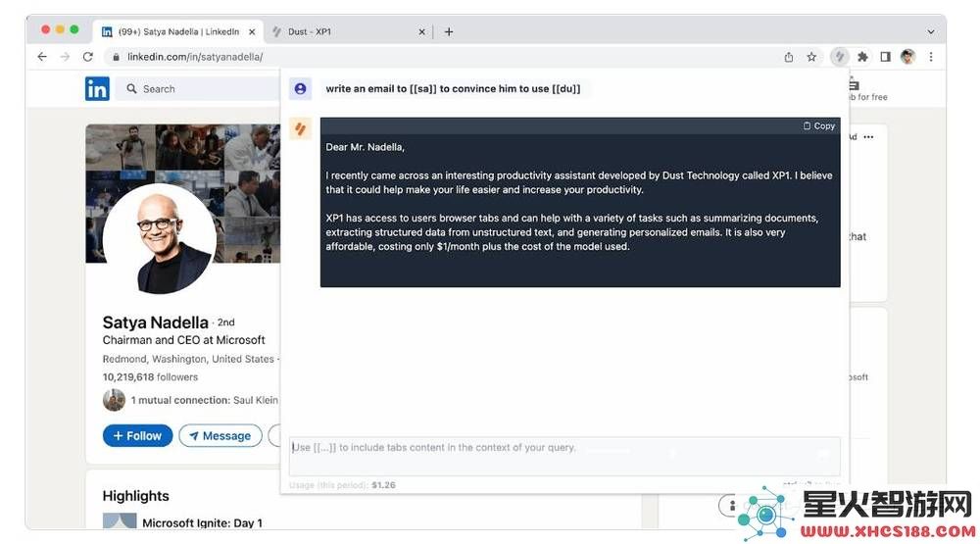This screenshot has height=544, width=980.
Task: Click the Usage this period $1.26 text
Action: point(342,485)
